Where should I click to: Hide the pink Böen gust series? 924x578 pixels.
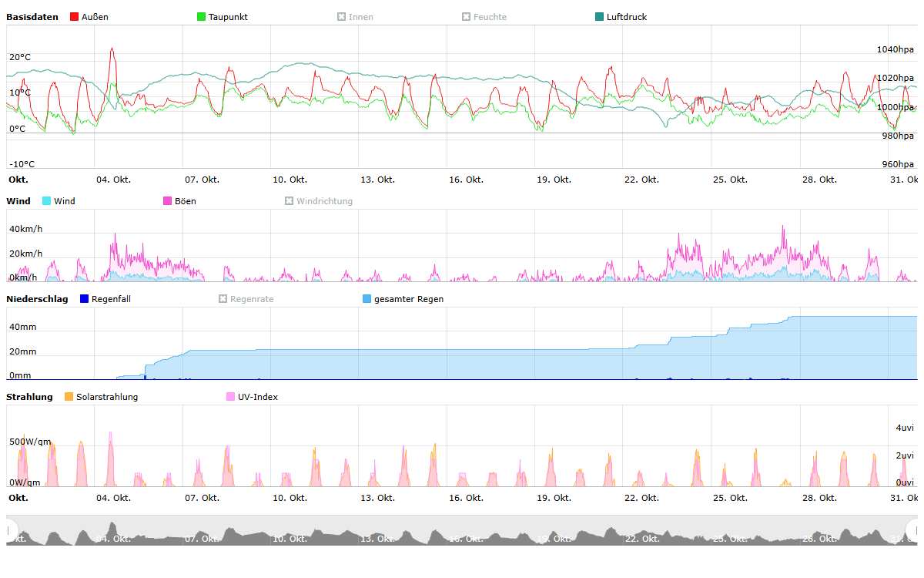[x=168, y=201]
